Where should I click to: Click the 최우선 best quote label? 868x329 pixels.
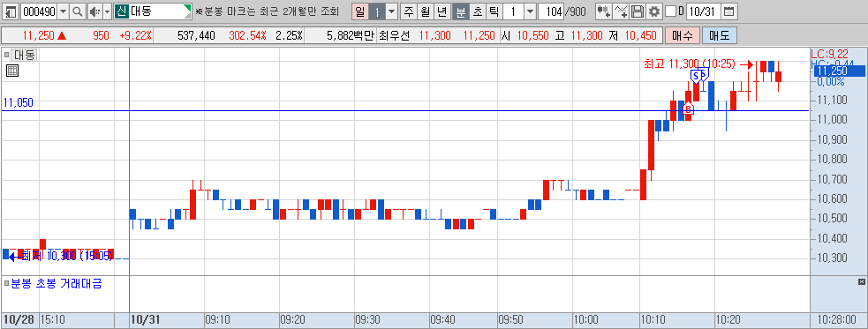click(395, 36)
